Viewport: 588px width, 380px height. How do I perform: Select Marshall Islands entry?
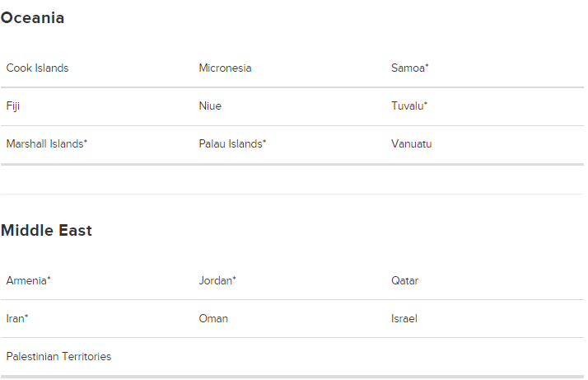tap(45, 143)
